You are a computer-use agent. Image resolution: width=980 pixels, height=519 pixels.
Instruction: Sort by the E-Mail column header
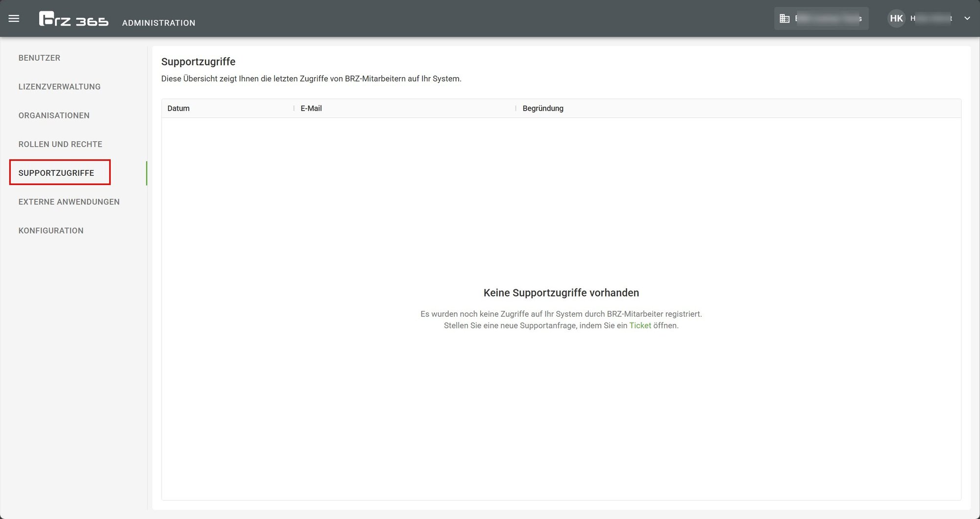[x=311, y=108]
